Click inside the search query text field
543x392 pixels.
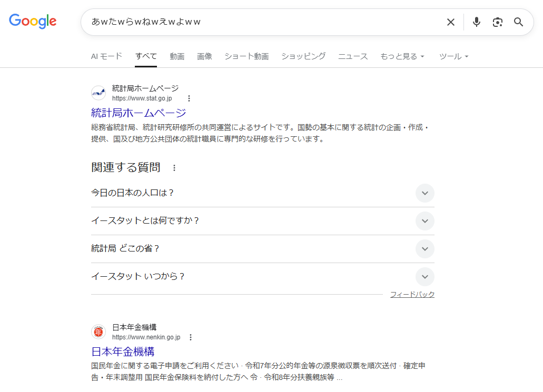pyautogui.click(x=263, y=22)
